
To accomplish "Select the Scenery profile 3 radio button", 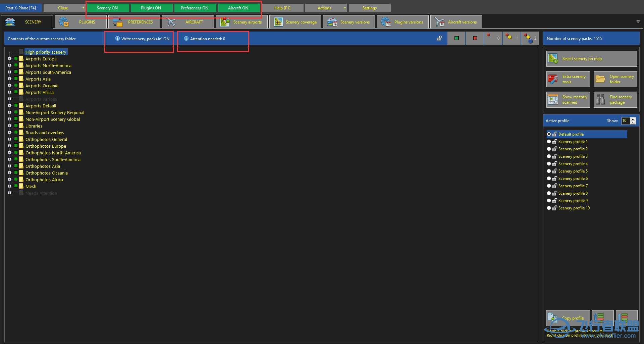I will (x=549, y=156).
